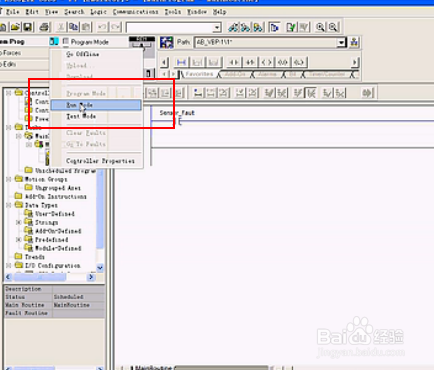Toggle the Data Types expander
Viewport: 434px width, 370px height.
9,205
